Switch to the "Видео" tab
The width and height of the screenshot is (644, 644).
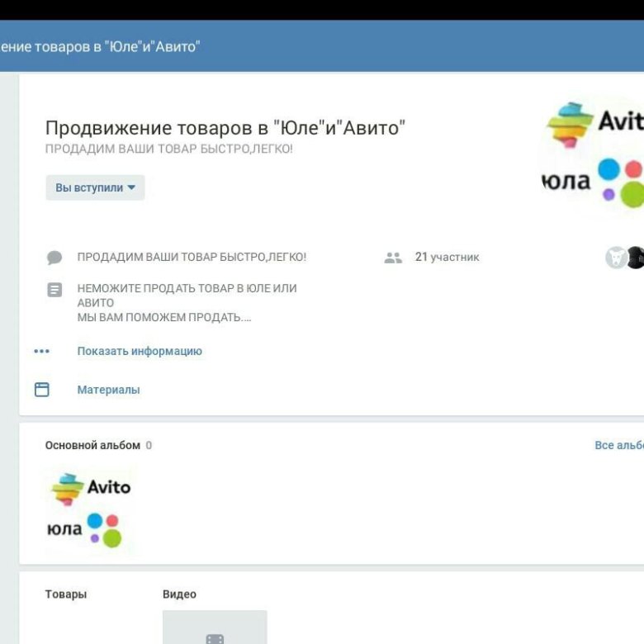point(179,594)
